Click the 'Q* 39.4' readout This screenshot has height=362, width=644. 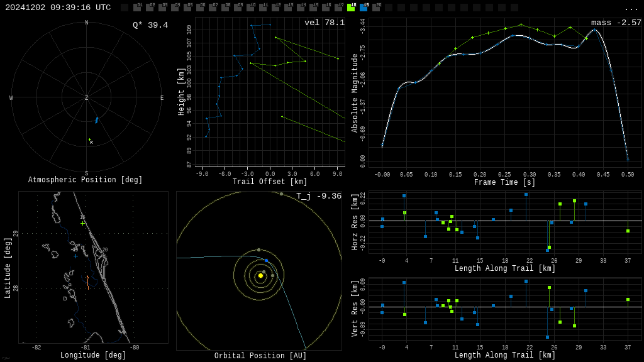click(150, 25)
